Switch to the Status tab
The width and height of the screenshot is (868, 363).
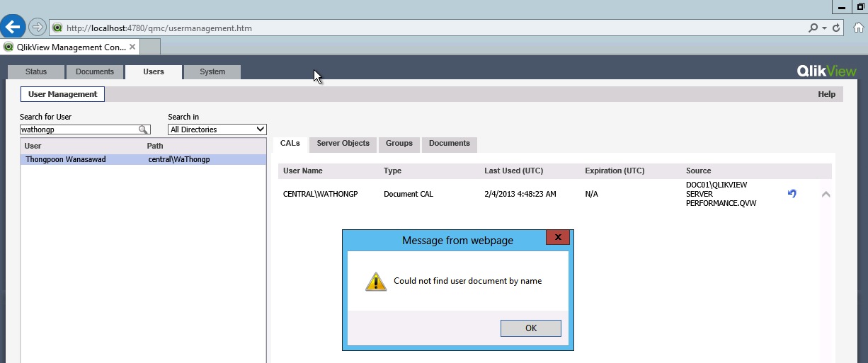pyautogui.click(x=36, y=71)
